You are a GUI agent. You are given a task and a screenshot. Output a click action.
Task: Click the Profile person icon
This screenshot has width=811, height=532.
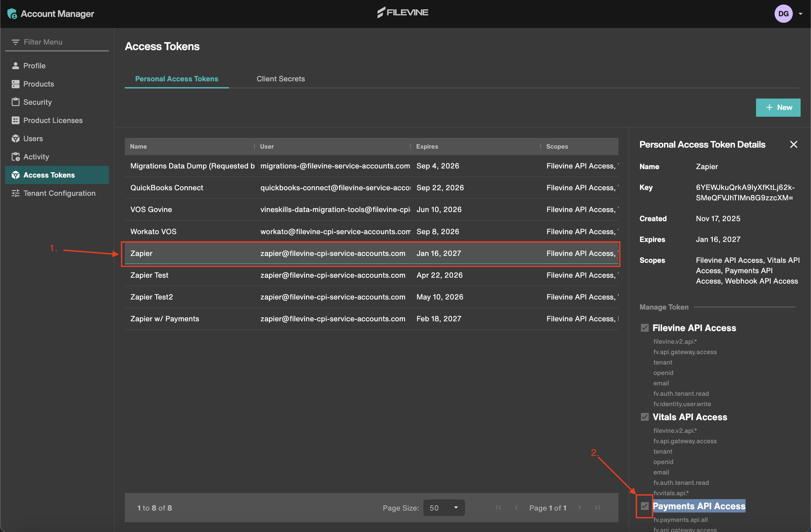click(x=15, y=65)
